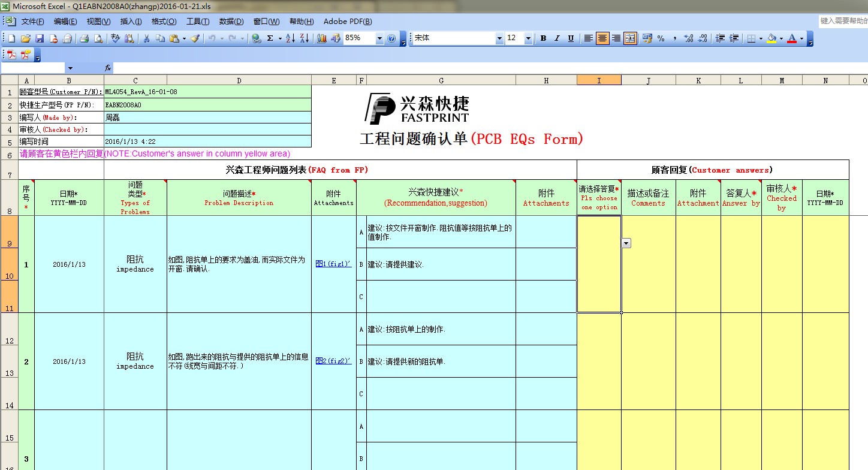Apply the red font color
The height and width of the screenshot is (470, 868).
[792, 38]
